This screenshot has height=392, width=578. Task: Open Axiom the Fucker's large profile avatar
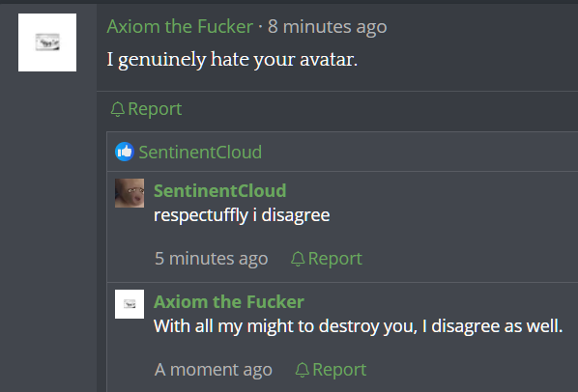point(47,42)
